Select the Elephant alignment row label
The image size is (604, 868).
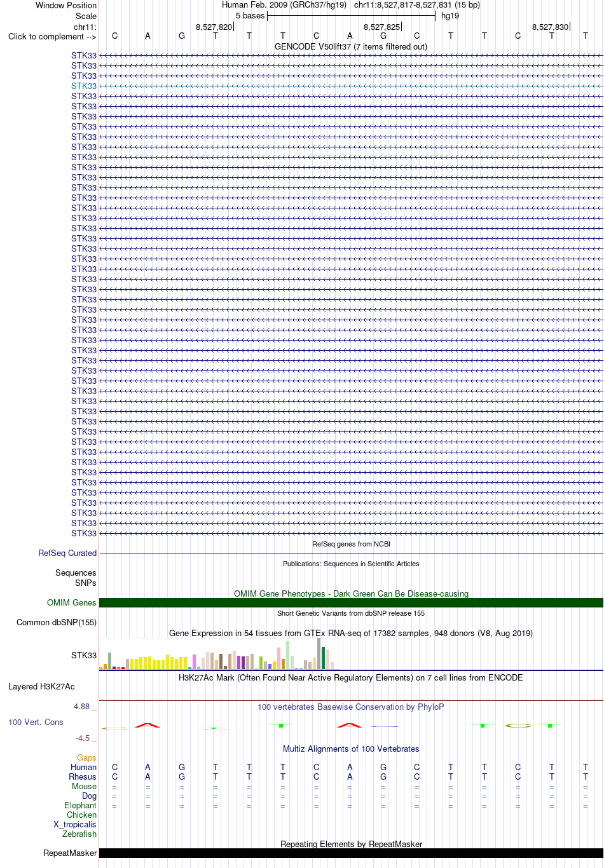click(x=80, y=805)
